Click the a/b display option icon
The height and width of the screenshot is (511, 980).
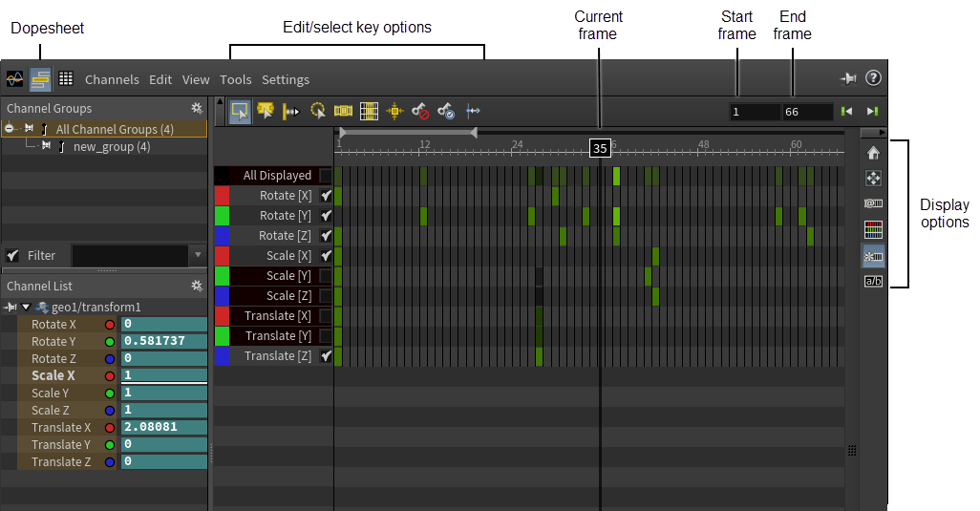click(x=873, y=281)
